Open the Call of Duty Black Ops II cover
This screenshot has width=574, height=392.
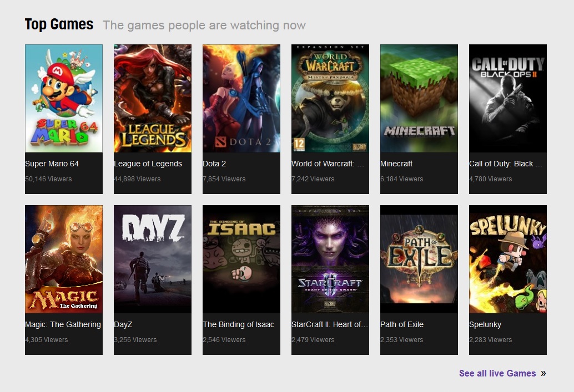click(x=508, y=98)
